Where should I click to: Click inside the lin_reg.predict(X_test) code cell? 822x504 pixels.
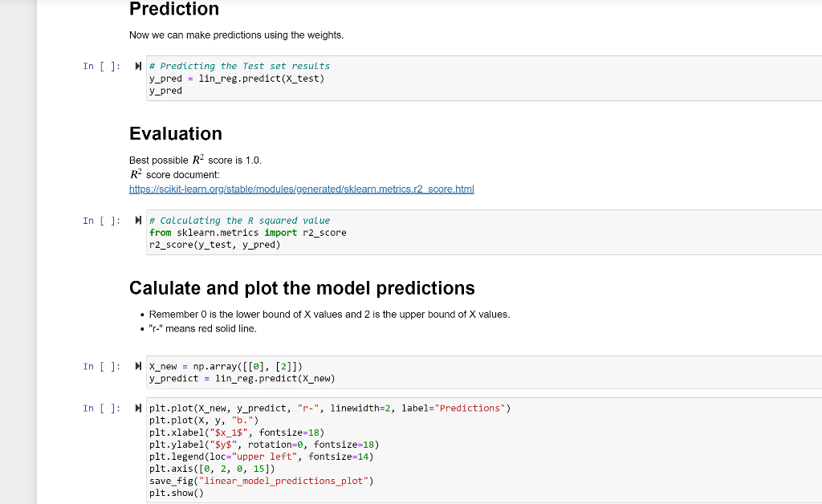click(x=484, y=78)
